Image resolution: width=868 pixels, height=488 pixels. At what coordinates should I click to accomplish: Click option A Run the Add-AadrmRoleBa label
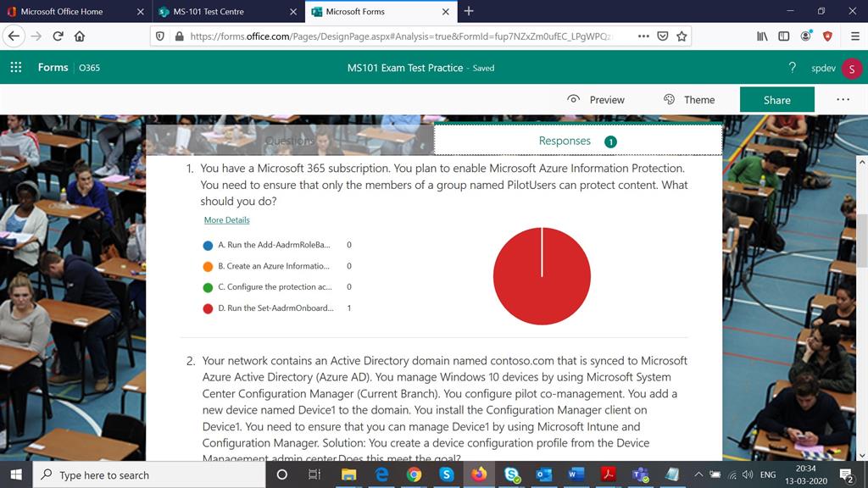tap(274, 245)
